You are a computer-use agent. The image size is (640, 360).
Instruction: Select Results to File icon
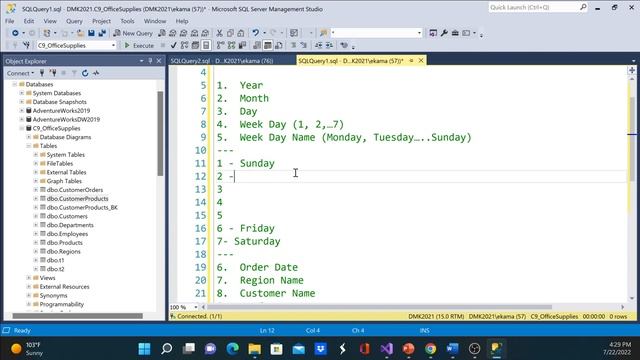[x=279, y=45]
